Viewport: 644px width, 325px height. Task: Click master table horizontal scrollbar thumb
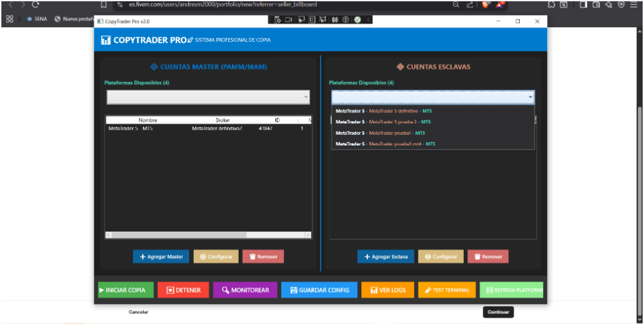pyautogui.click(x=179, y=235)
